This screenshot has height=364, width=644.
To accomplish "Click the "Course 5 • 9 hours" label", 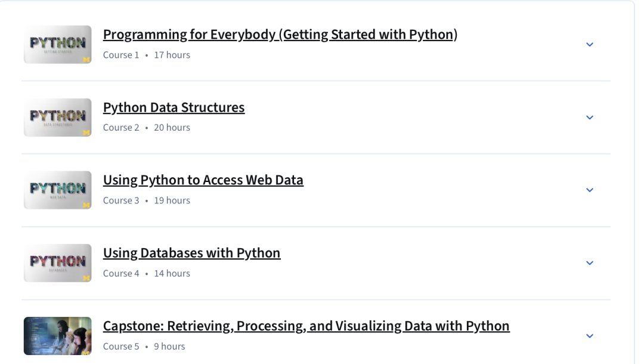I will (144, 346).
